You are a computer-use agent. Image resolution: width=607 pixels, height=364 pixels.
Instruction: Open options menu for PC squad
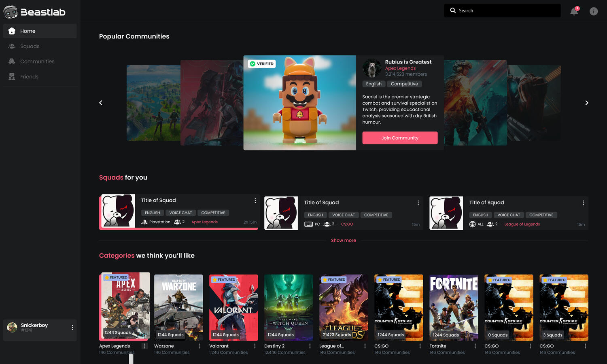pos(418,203)
